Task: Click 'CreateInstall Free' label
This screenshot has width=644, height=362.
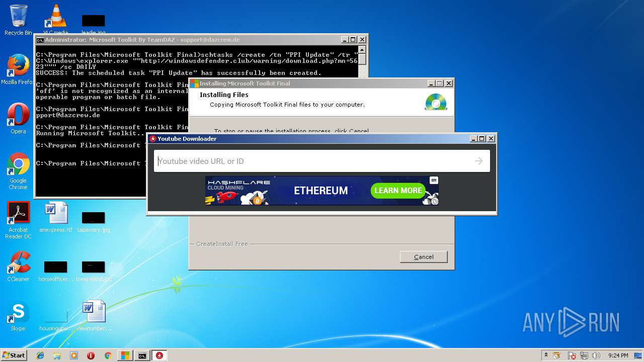Action: pyautogui.click(x=222, y=244)
